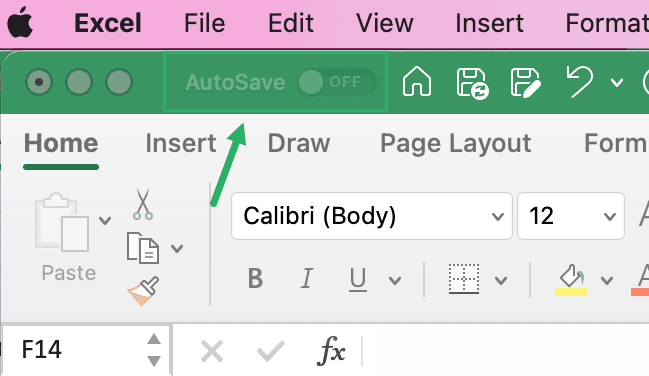Click the Save with sync icon
Image resolution: width=649 pixels, height=376 pixels.
472,83
